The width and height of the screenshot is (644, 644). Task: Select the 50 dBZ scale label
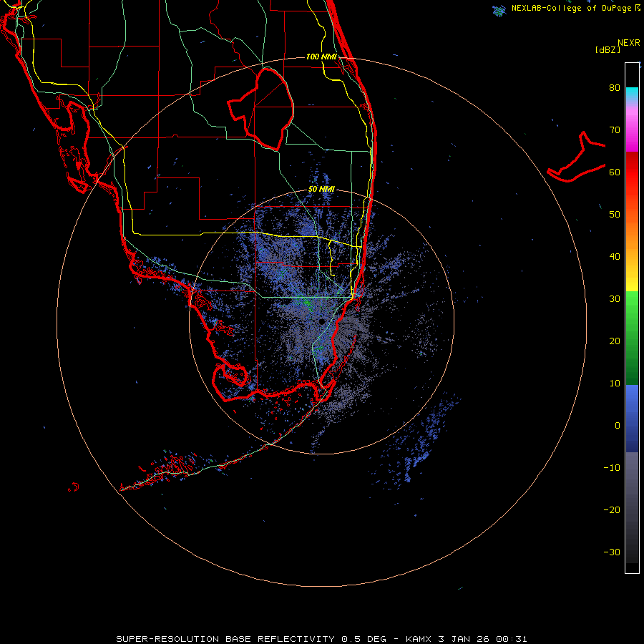(615, 215)
